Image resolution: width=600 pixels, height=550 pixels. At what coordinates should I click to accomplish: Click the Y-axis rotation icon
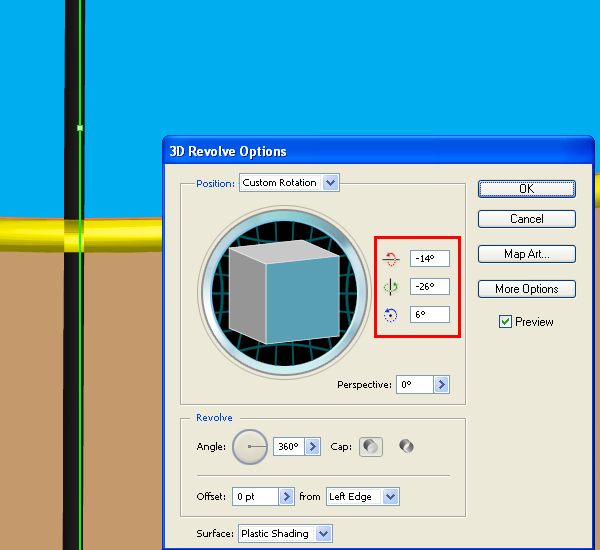tap(390, 287)
